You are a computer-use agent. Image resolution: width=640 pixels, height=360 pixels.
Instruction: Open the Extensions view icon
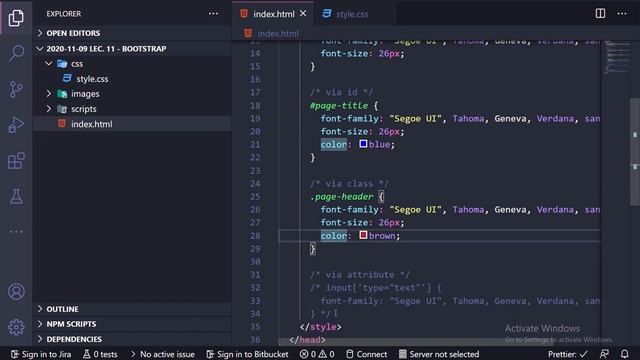click(x=16, y=160)
